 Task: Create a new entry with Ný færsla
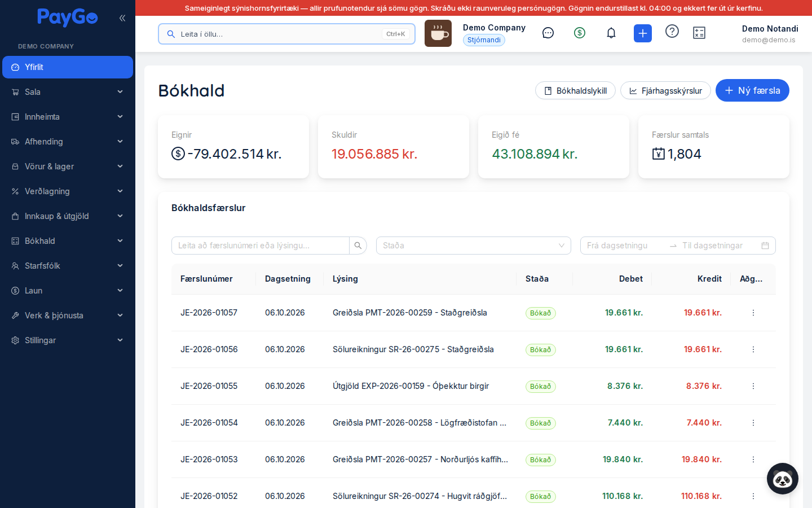752,90
